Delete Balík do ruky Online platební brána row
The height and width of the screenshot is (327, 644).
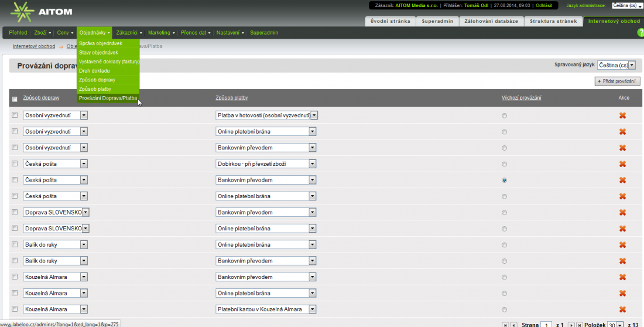[x=622, y=244]
